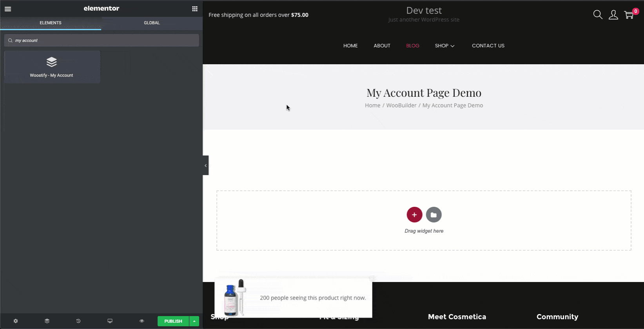
Task: Click WooBuilder in the breadcrumb
Action: [x=401, y=105]
